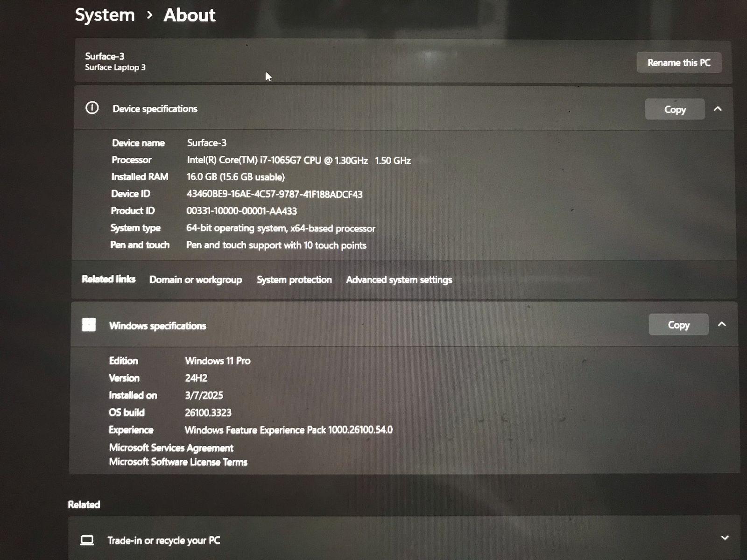Open the Domain or workgroup link
The height and width of the screenshot is (560, 747).
pyautogui.click(x=196, y=280)
